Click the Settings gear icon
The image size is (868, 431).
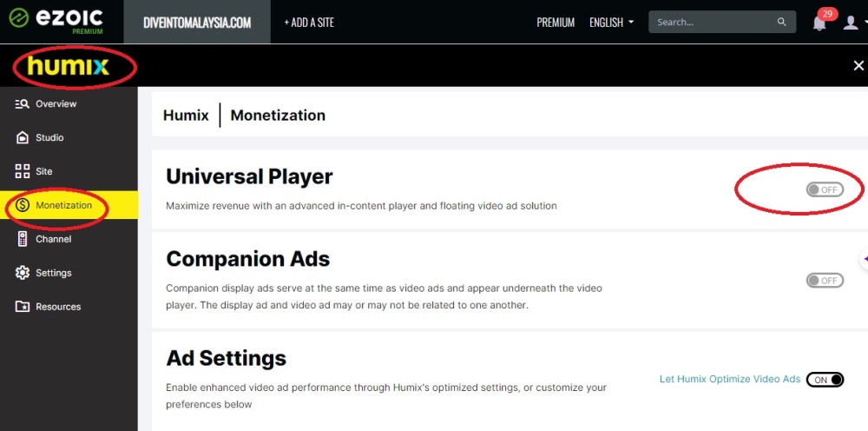point(23,273)
